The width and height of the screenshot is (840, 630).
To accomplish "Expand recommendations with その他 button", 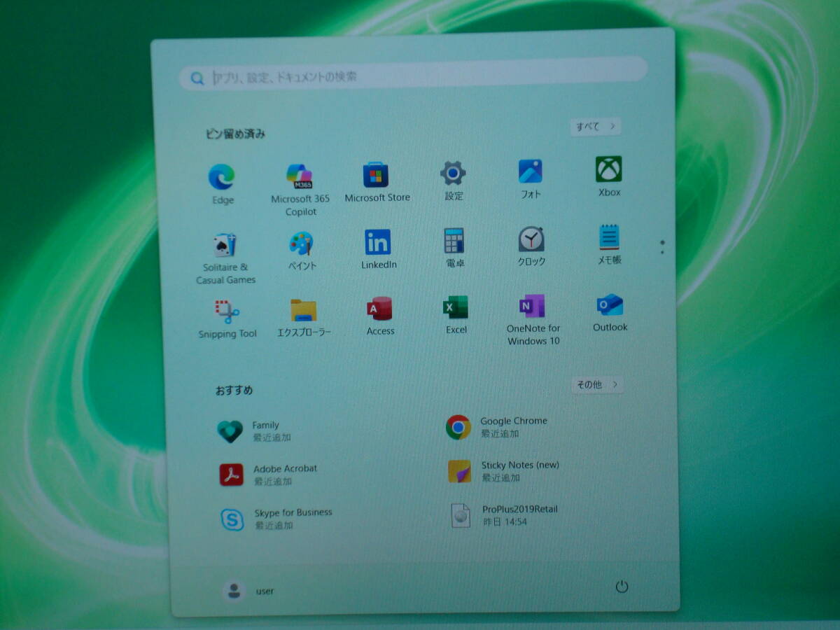I will pyautogui.click(x=597, y=384).
